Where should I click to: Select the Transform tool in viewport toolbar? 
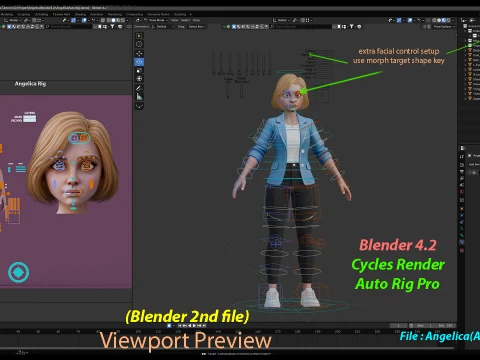pos(139,79)
